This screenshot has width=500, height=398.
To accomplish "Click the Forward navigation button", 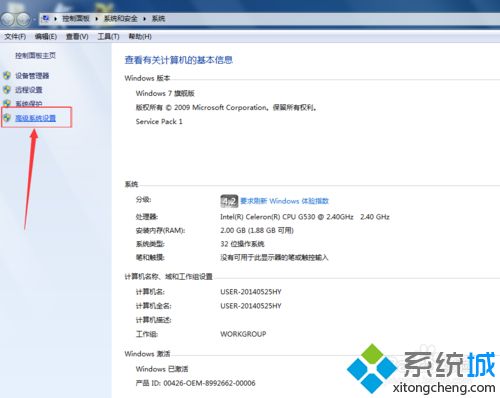I will tap(23, 19).
